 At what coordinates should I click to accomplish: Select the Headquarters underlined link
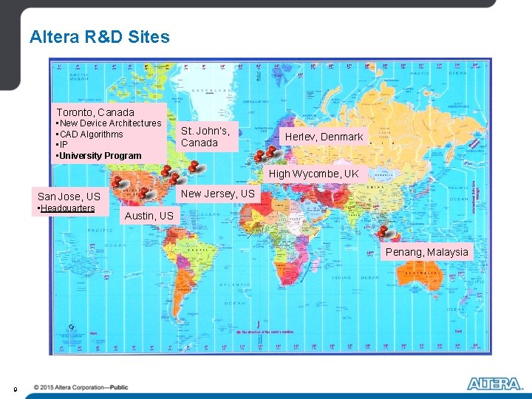[67, 208]
